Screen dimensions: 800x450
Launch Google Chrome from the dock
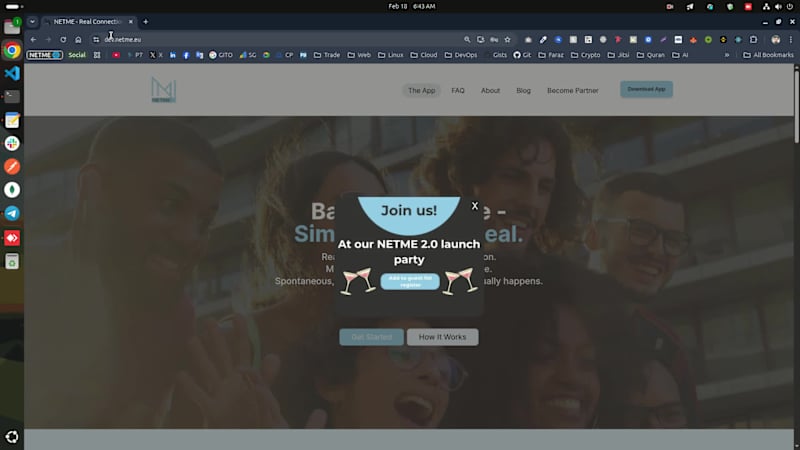(12, 51)
